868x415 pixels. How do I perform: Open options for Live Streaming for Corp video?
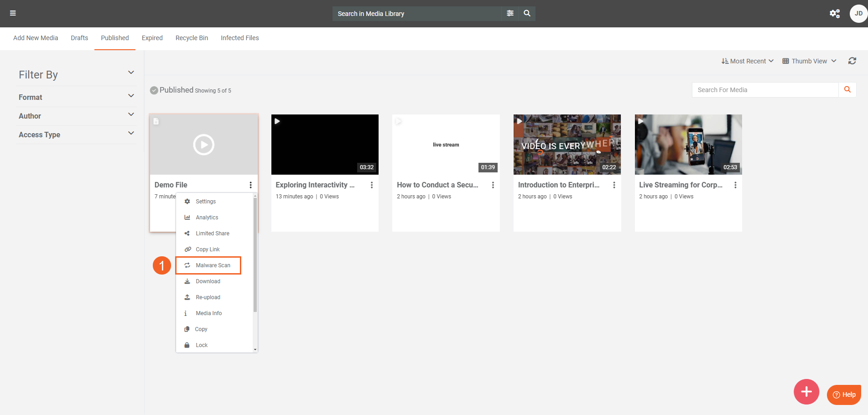click(735, 185)
